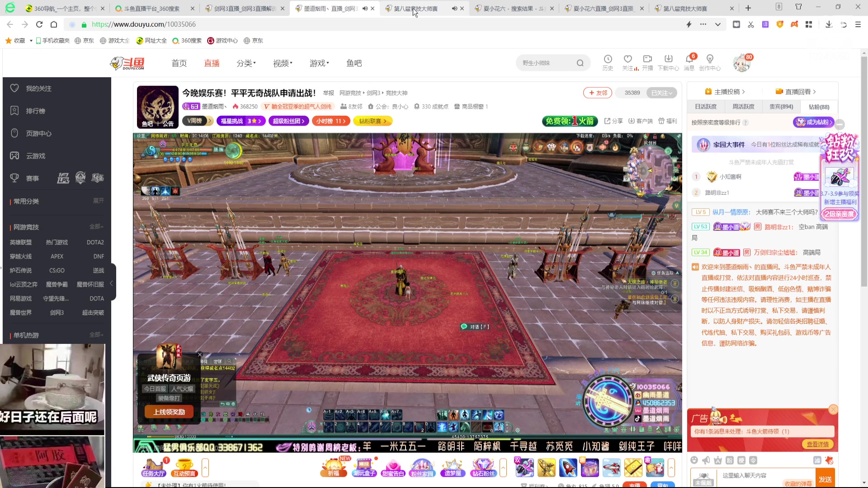Open the 福利 gift link
This screenshot has height=488, width=868.
point(667,121)
